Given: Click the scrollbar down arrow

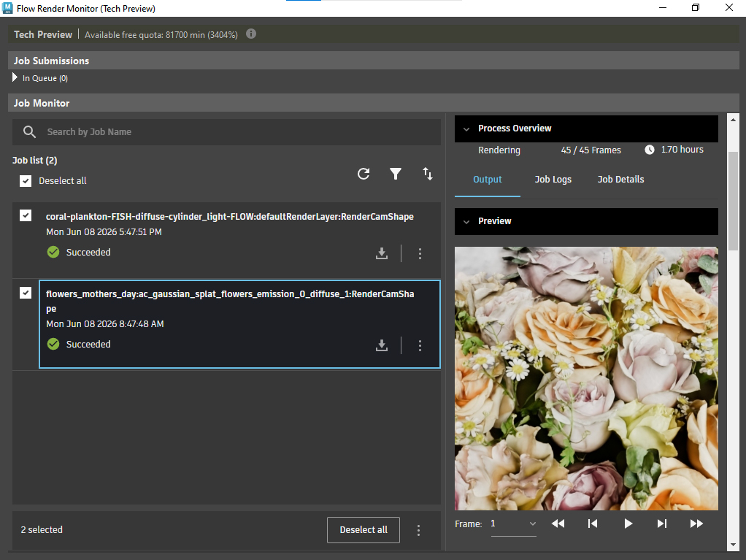Looking at the screenshot, I should point(733,545).
